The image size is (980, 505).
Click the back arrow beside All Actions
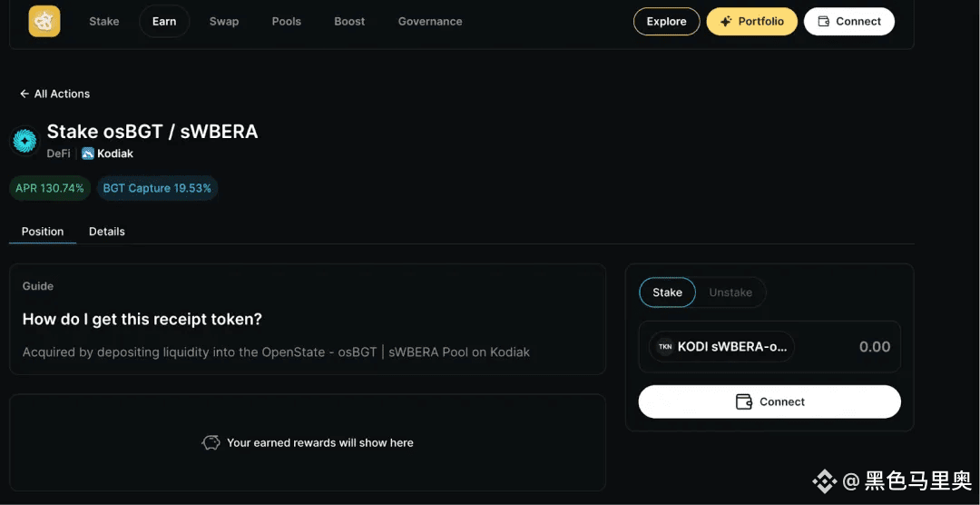pyautogui.click(x=24, y=94)
